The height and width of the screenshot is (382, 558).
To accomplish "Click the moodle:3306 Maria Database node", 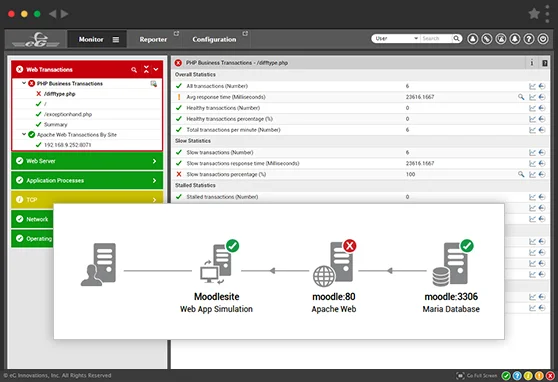I will pyautogui.click(x=451, y=277).
